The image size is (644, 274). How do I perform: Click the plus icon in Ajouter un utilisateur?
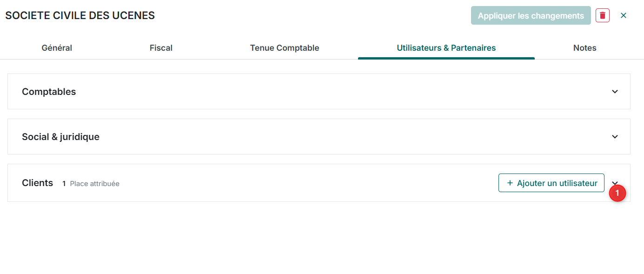tap(510, 183)
